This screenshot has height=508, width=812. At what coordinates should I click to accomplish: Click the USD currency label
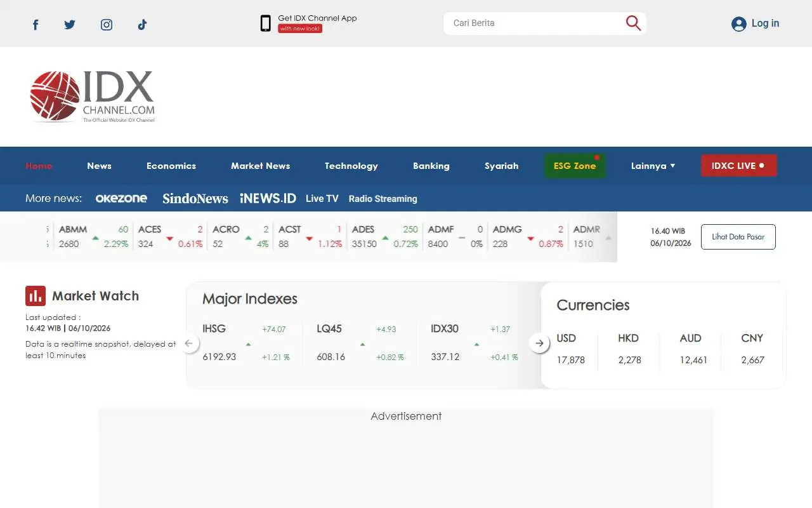(x=566, y=338)
